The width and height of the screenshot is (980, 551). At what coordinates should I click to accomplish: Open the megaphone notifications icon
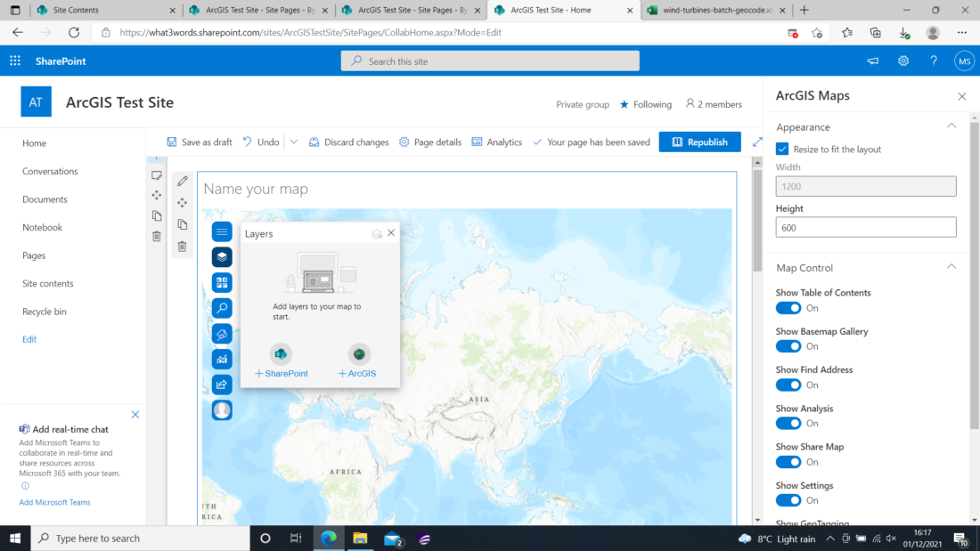tap(872, 61)
